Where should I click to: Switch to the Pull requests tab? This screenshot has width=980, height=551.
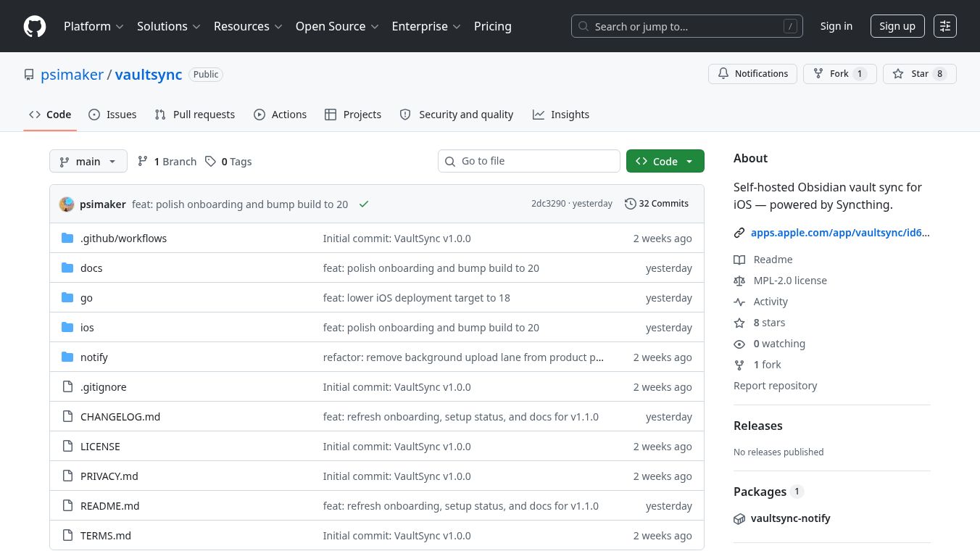[195, 115]
